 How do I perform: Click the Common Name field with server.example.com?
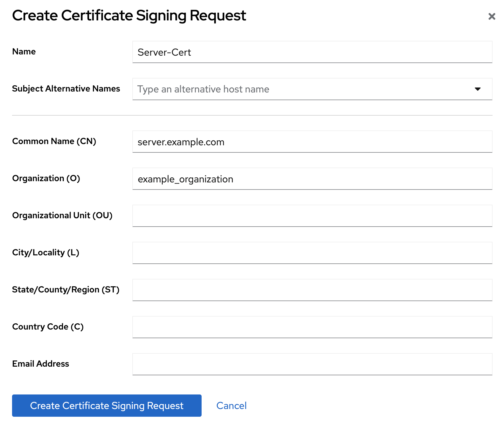[312, 142]
